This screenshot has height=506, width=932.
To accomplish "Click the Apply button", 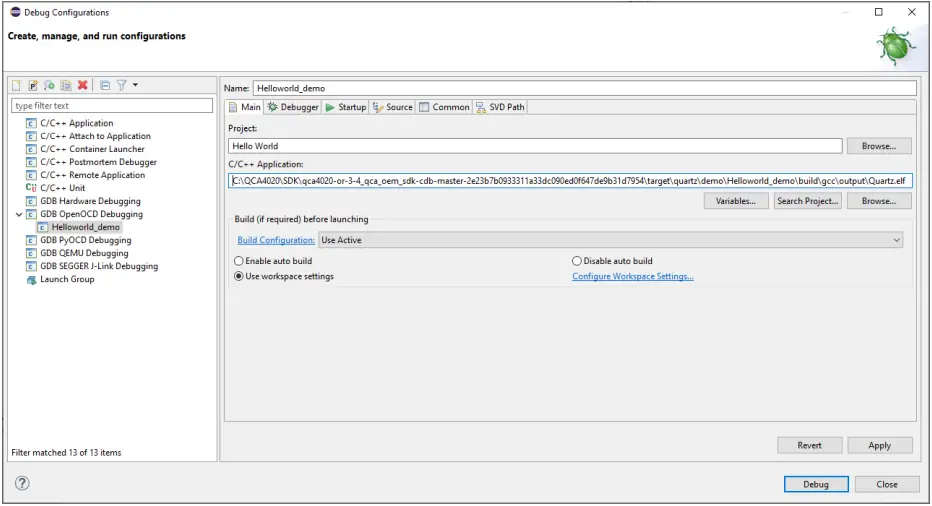I will [880, 445].
